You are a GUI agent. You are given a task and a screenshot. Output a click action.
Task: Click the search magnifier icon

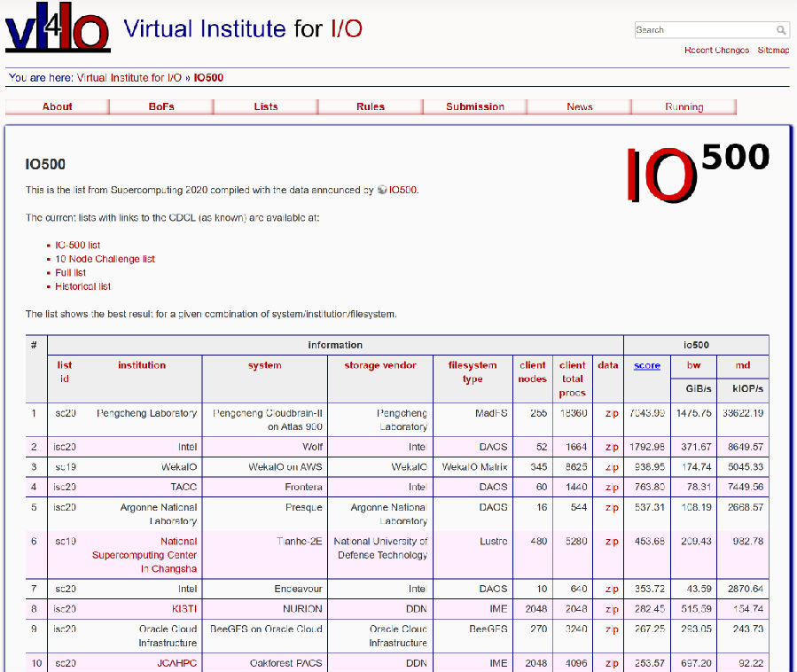(x=781, y=30)
